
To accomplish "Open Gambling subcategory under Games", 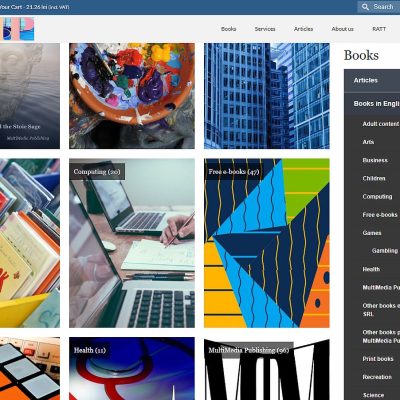I will coord(385,251).
